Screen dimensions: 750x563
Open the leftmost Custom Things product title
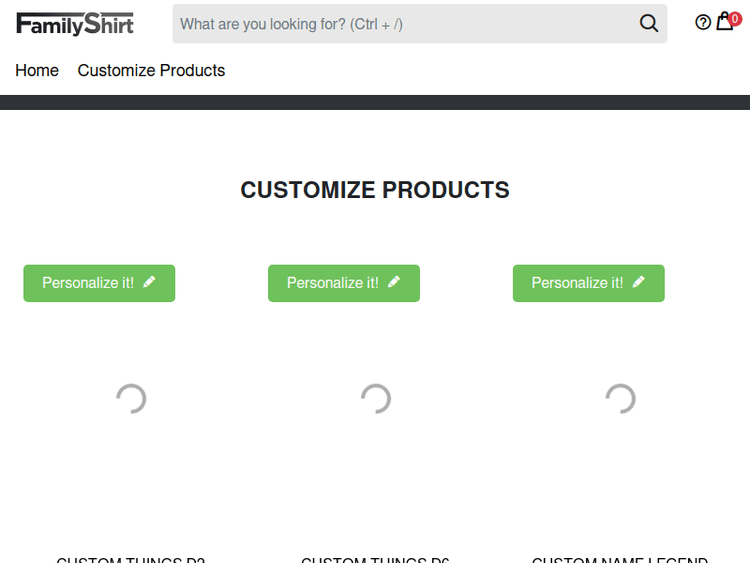tap(131, 559)
